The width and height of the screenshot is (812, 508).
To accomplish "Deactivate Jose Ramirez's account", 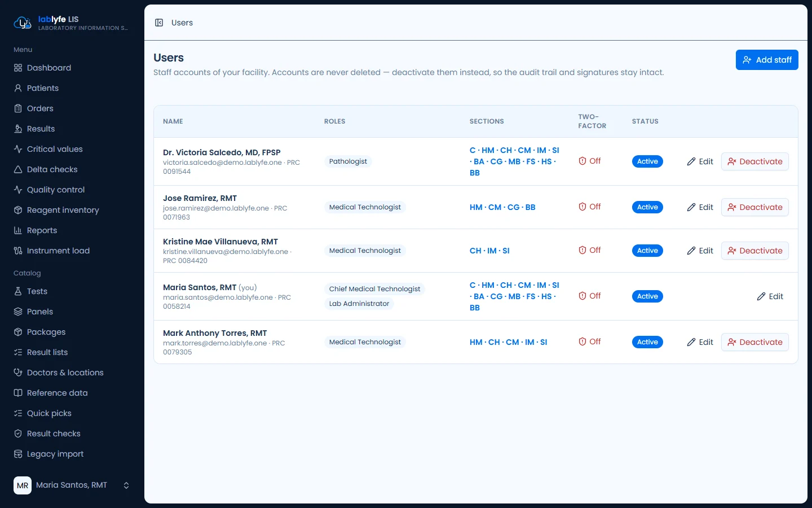I will pos(755,207).
